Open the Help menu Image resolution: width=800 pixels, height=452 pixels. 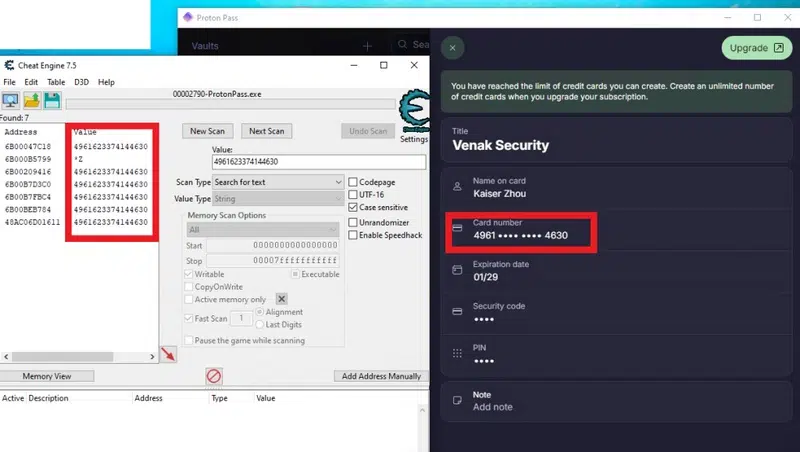tap(106, 82)
